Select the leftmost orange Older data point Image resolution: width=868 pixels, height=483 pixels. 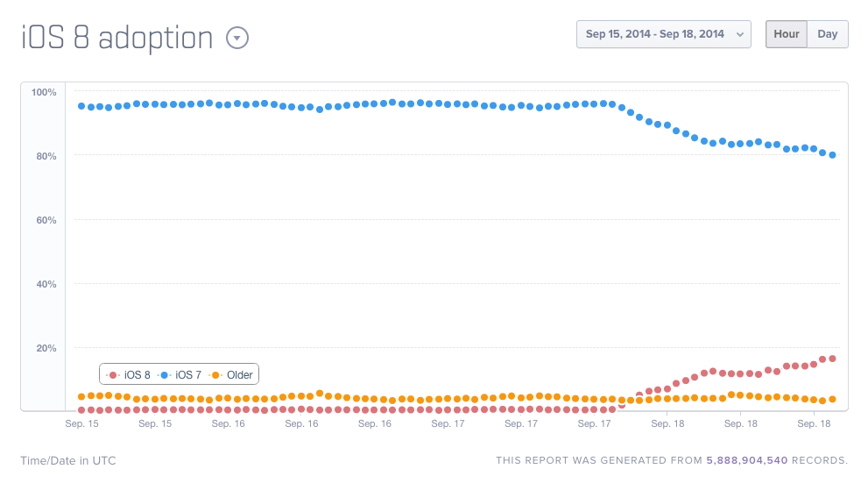pyautogui.click(x=81, y=396)
